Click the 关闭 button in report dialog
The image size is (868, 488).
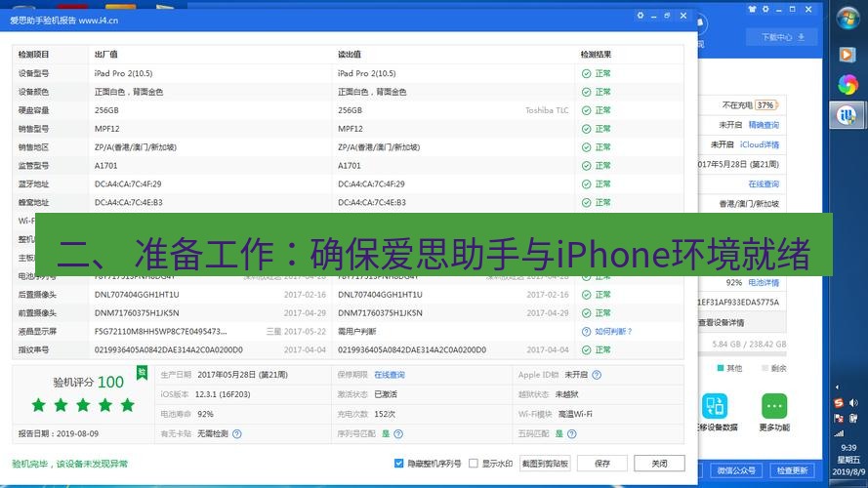pyautogui.click(x=659, y=464)
